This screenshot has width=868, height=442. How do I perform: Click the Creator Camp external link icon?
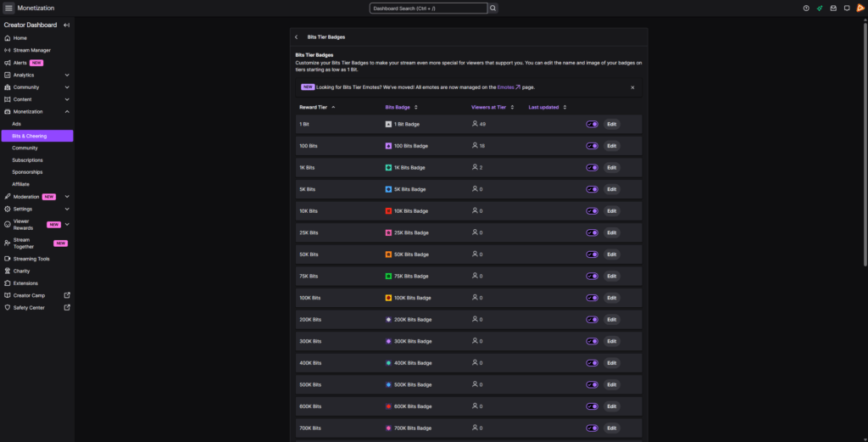(x=67, y=295)
